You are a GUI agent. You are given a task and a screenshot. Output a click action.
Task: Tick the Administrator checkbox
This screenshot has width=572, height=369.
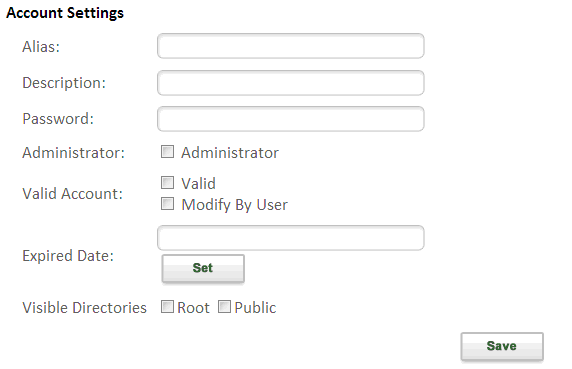tap(167, 151)
